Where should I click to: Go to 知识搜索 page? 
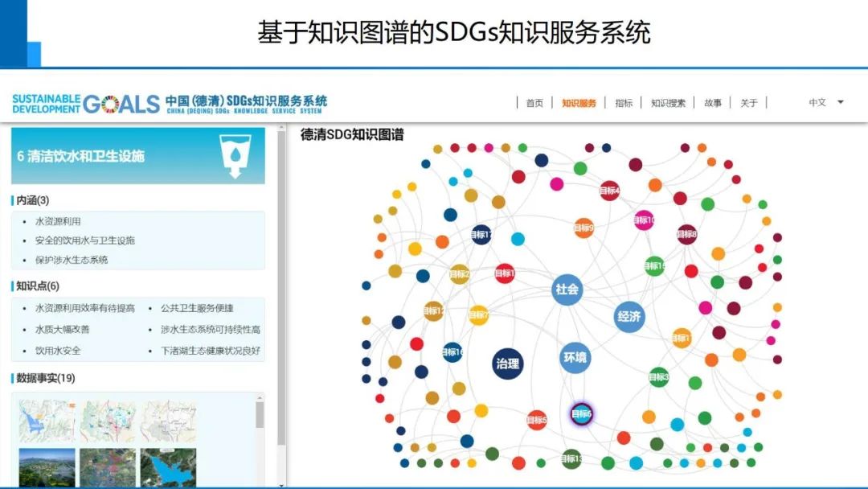(x=666, y=103)
